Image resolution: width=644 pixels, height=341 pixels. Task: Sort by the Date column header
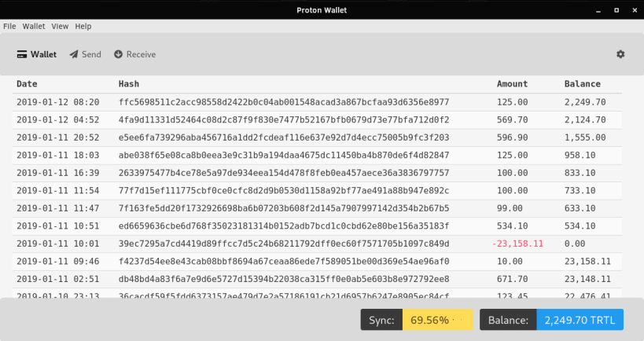(x=27, y=84)
